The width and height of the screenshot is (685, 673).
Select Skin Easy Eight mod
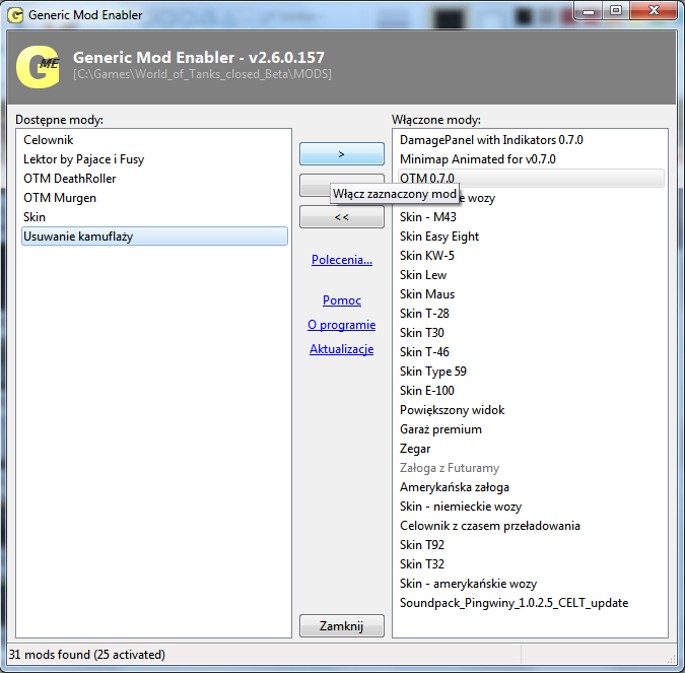531,236
